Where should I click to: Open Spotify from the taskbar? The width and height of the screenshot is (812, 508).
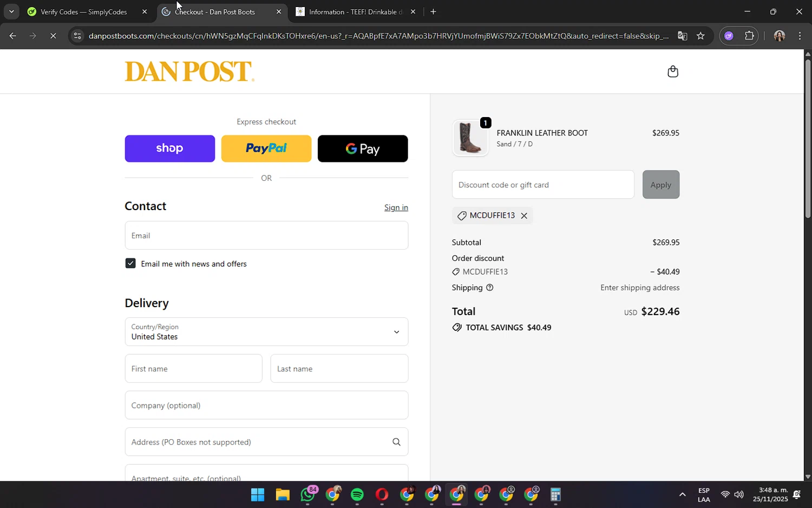357,495
